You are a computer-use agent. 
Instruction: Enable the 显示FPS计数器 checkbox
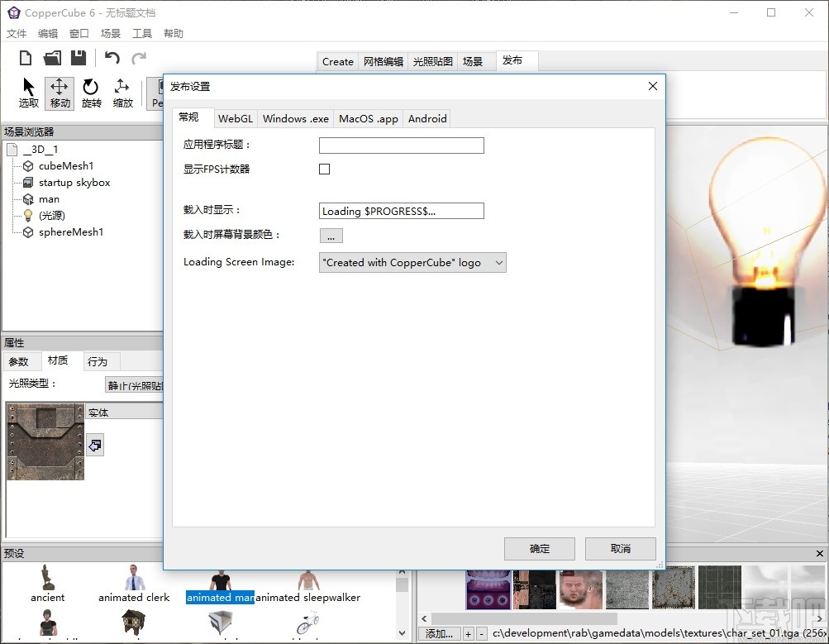pyautogui.click(x=324, y=169)
